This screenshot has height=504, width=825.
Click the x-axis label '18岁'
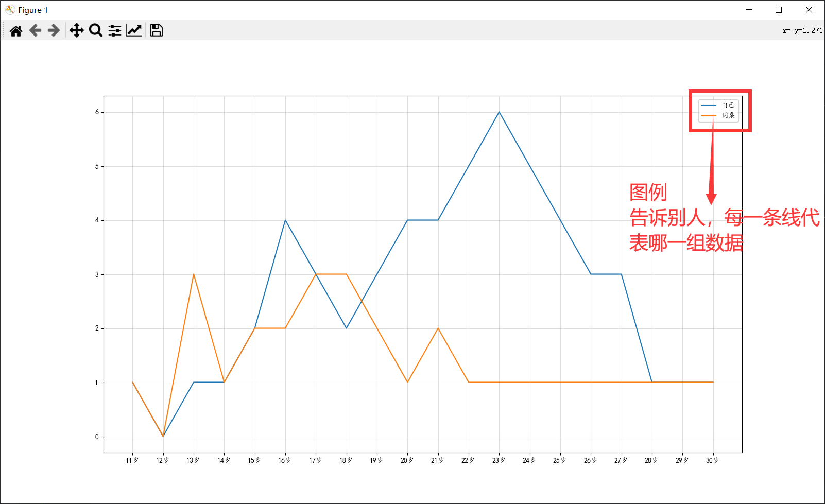click(346, 460)
